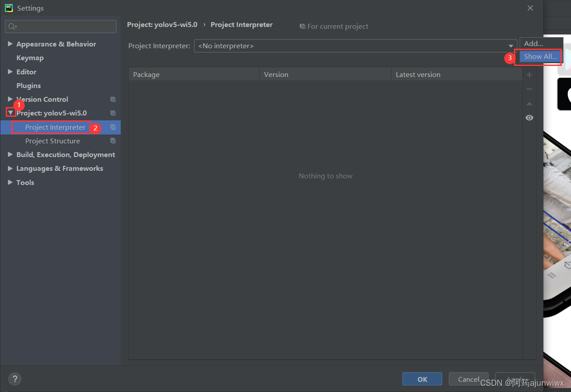This screenshot has height=392, width=571.
Task: Toggle show early releases eye icon
Action: [529, 118]
